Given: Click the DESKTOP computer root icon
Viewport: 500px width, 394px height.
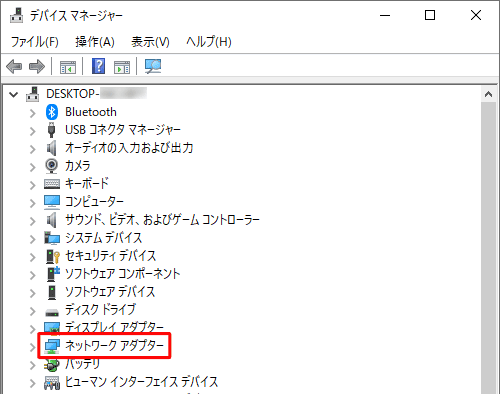Looking at the screenshot, I should pyautogui.click(x=33, y=94).
